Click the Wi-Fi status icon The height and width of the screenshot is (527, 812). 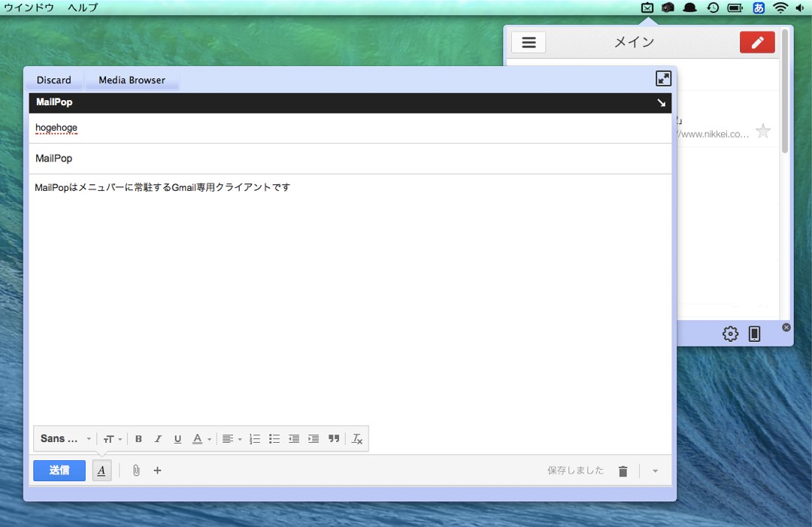point(780,8)
